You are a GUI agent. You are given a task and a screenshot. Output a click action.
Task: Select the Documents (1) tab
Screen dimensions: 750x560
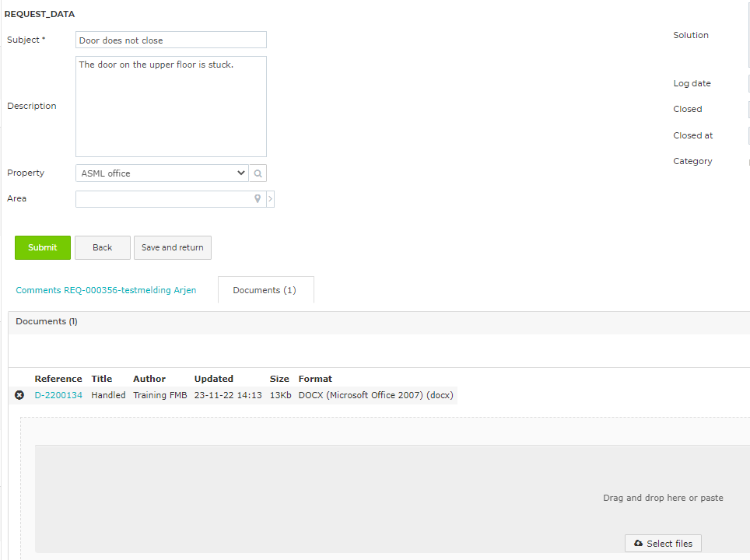point(265,290)
